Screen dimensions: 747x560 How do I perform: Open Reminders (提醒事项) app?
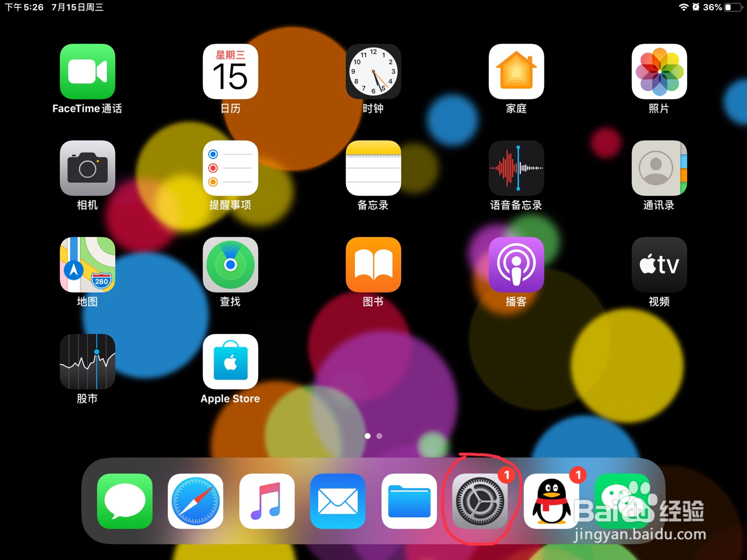pyautogui.click(x=230, y=168)
